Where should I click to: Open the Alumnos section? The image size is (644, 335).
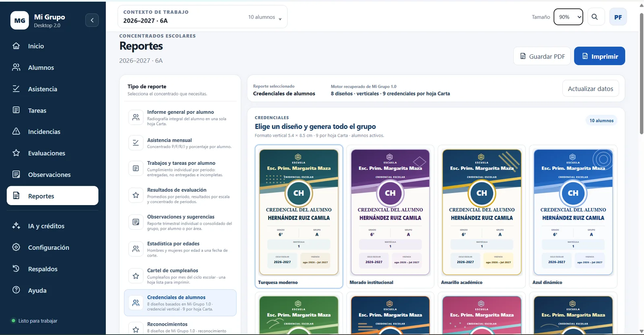click(x=52, y=68)
